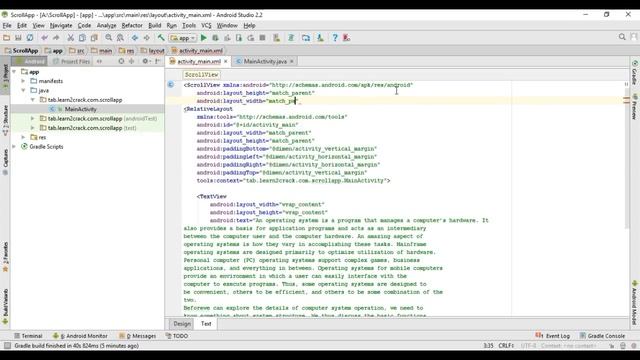Select MainActivity in the project tree
640x360 pixels.
80,109
